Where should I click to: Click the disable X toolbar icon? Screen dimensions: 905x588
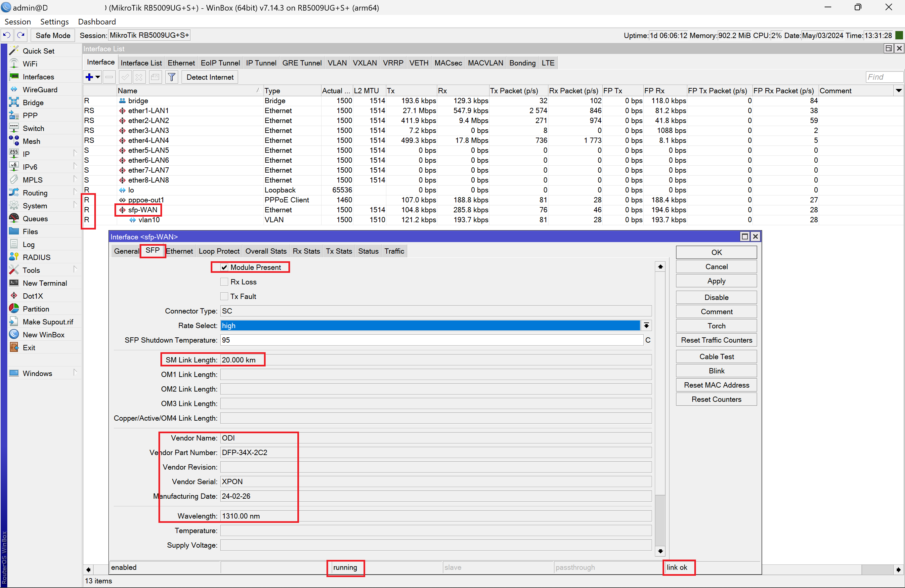tap(139, 77)
